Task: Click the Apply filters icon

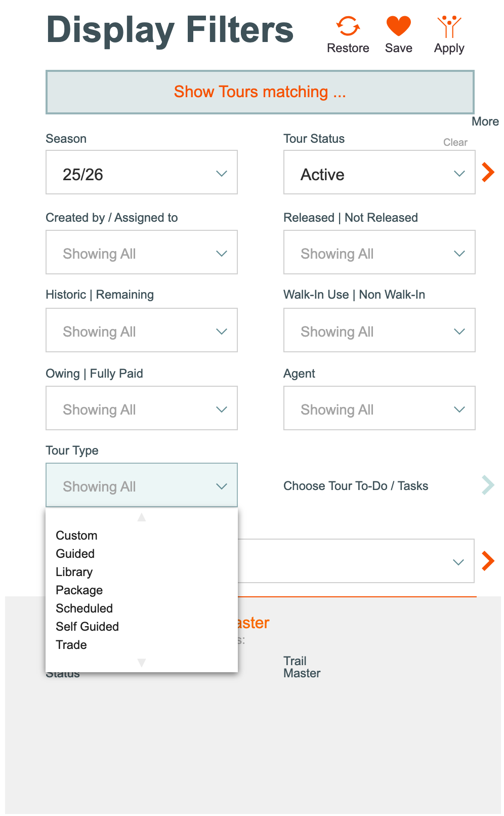Action: [449, 26]
